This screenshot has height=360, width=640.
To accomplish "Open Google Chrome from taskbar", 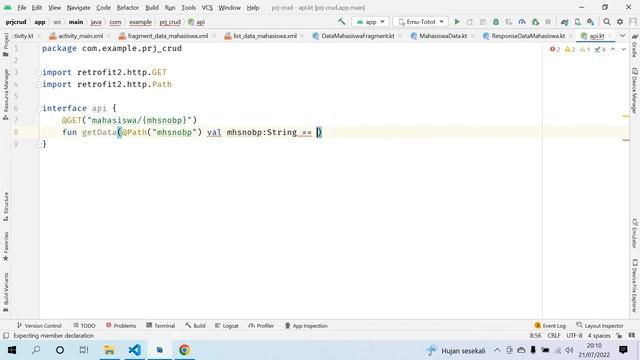I will pyautogui.click(x=184, y=350).
